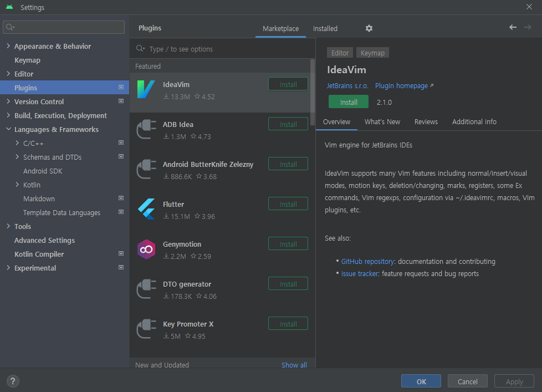This screenshot has height=392, width=542.
Task: Click the forward navigation arrow
Action: [528, 27]
